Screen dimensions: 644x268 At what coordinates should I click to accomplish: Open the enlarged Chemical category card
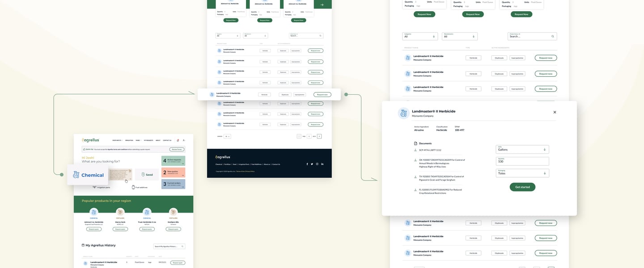[x=88, y=175]
